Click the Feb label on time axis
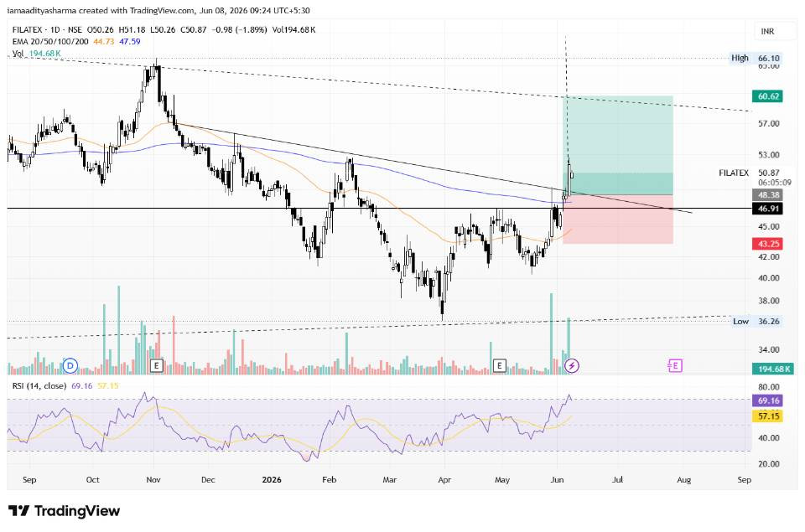This screenshot has width=805, height=532. click(329, 480)
